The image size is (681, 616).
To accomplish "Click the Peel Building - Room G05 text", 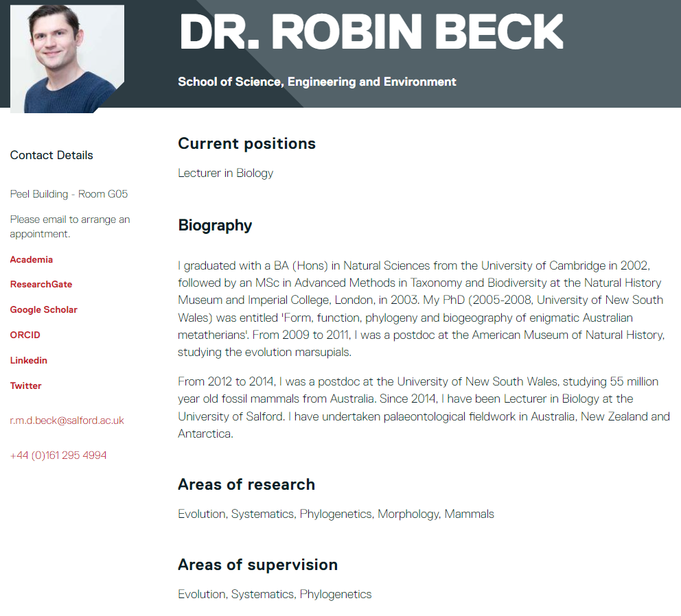I will pos(69,194).
